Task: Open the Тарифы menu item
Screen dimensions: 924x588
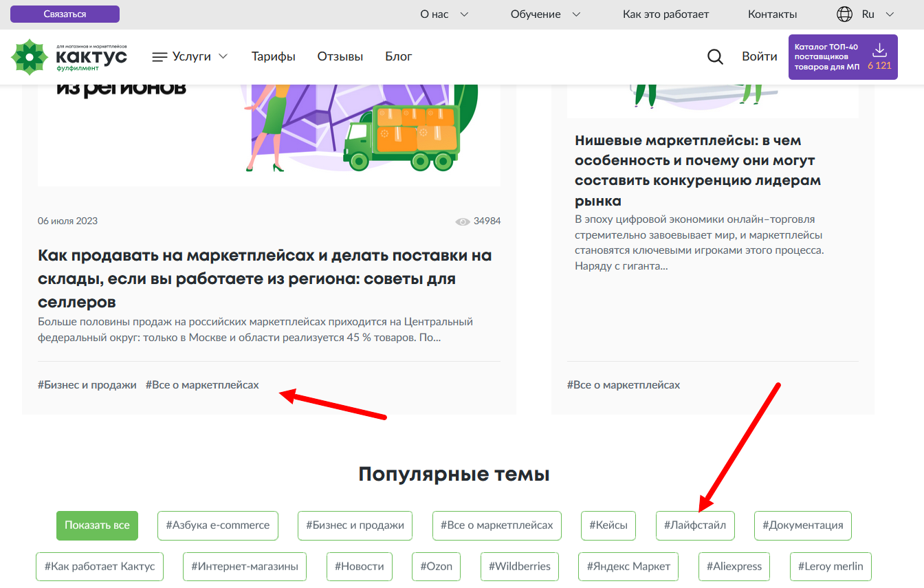Action: [273, 56]
